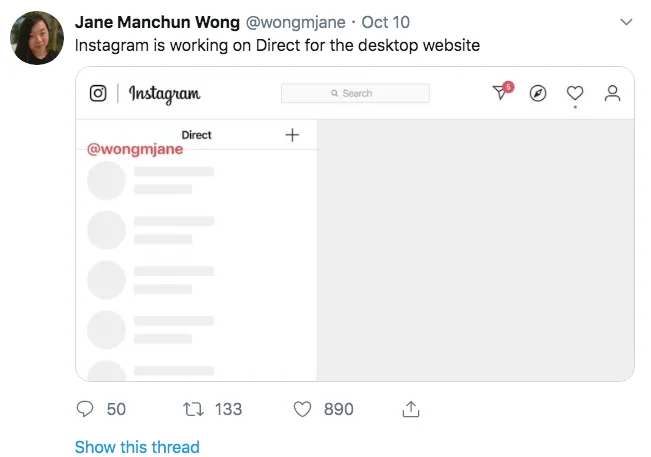Open Jane Manchun Wong's profile name
Image resolution: width=651 pixels, height=457 pixels.
(157, 22)
